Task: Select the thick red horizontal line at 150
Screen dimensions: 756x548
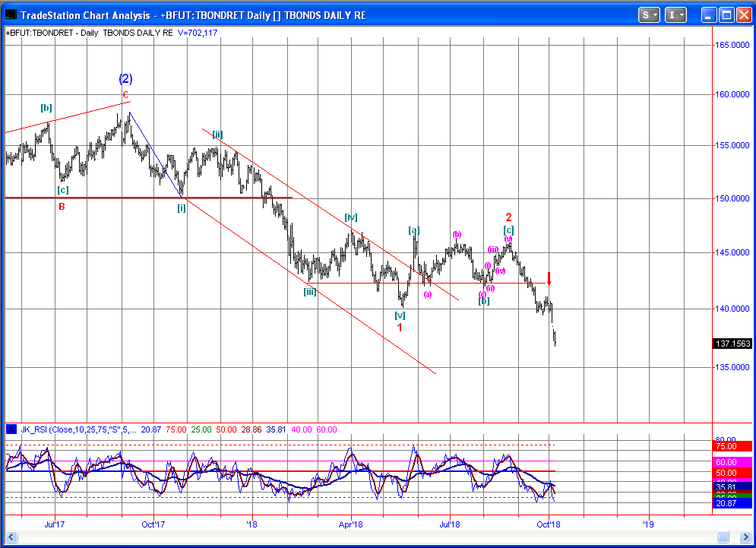Action: click(148, 198)
